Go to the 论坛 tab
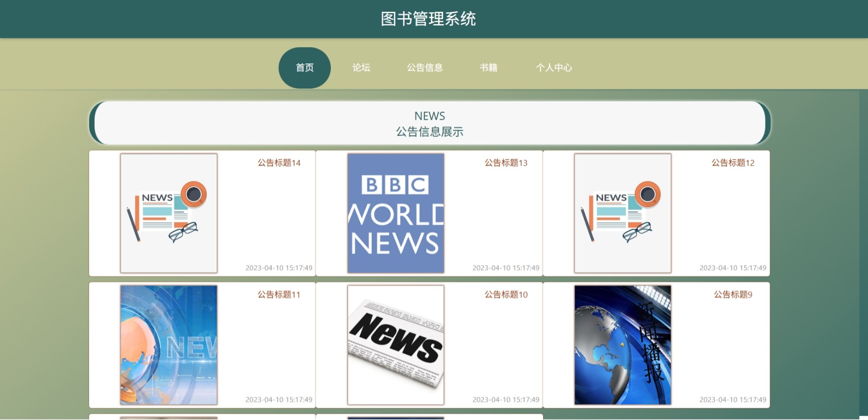868x420 pixels. (x=361, y=68)
